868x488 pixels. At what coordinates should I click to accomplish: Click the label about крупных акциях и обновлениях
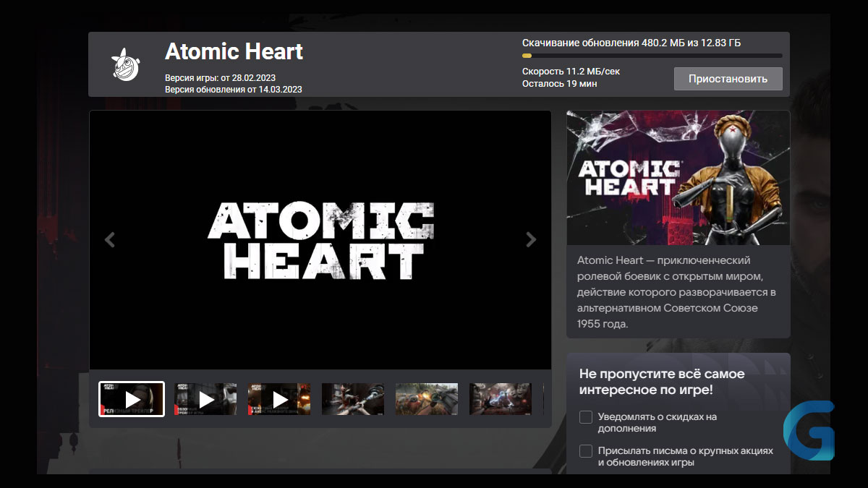(686, 457)
